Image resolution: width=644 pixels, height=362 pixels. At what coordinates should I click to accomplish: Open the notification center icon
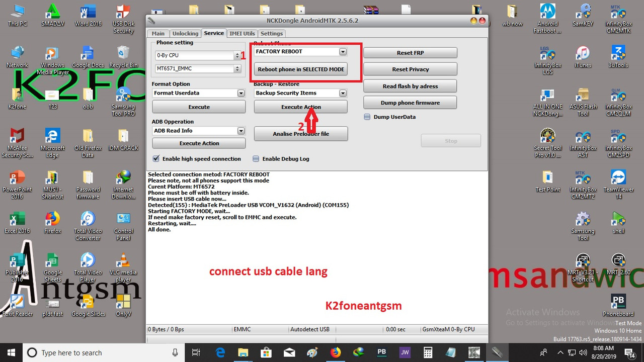630,353
